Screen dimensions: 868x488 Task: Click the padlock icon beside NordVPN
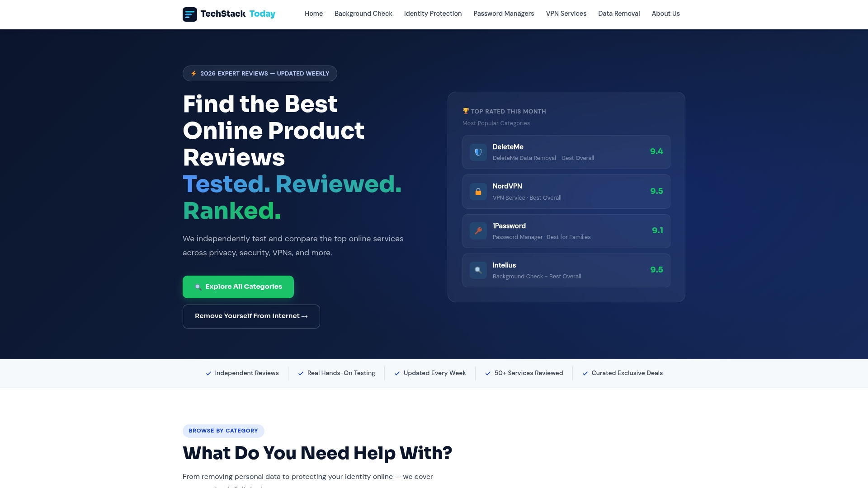(x=478, y=192)
